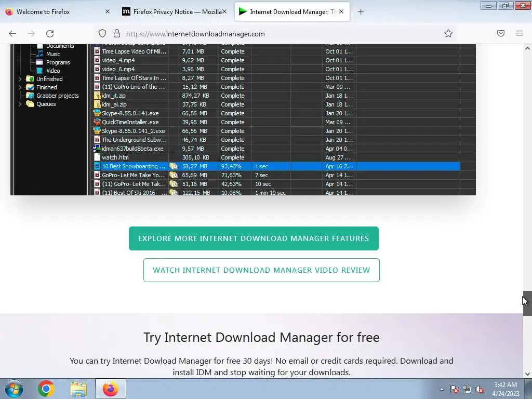The width and height of the screenshot is (532, 399).
Task: Click the Queues folder icon
Action: coord(30,104)
